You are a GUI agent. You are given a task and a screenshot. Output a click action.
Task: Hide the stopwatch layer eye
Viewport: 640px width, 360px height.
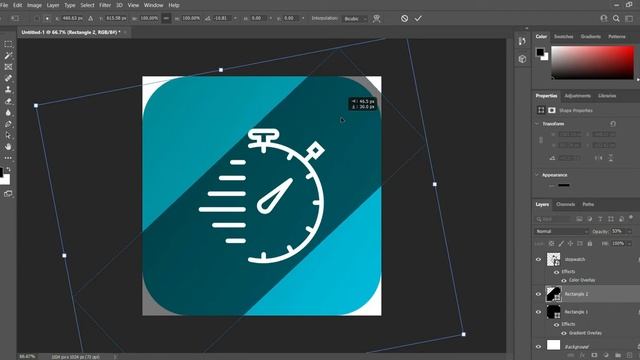pos(538,260)
